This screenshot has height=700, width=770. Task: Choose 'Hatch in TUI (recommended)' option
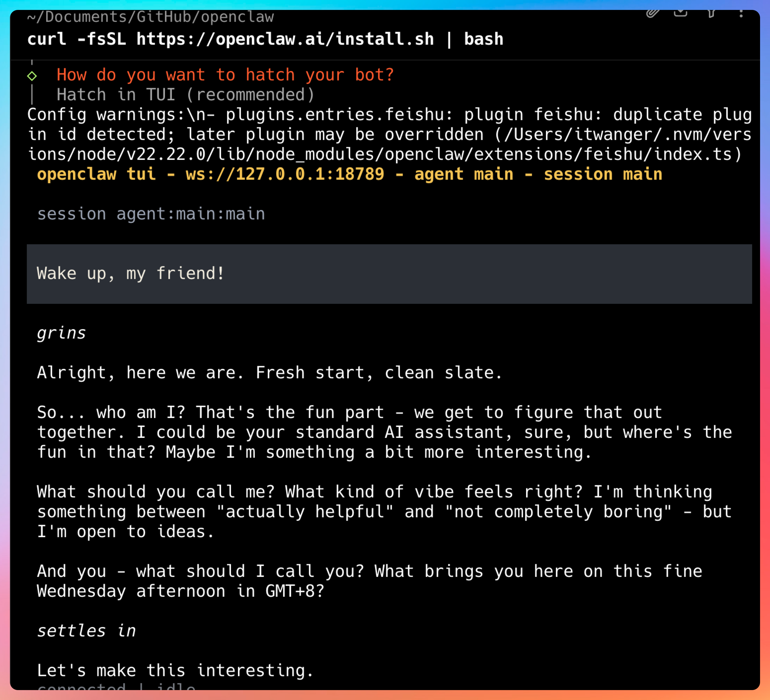186,95
